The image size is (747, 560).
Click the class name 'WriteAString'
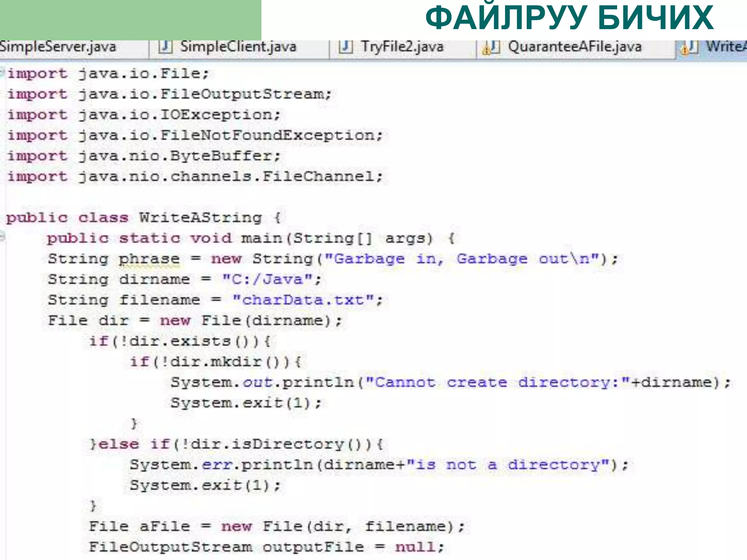[x=201, y=218]
